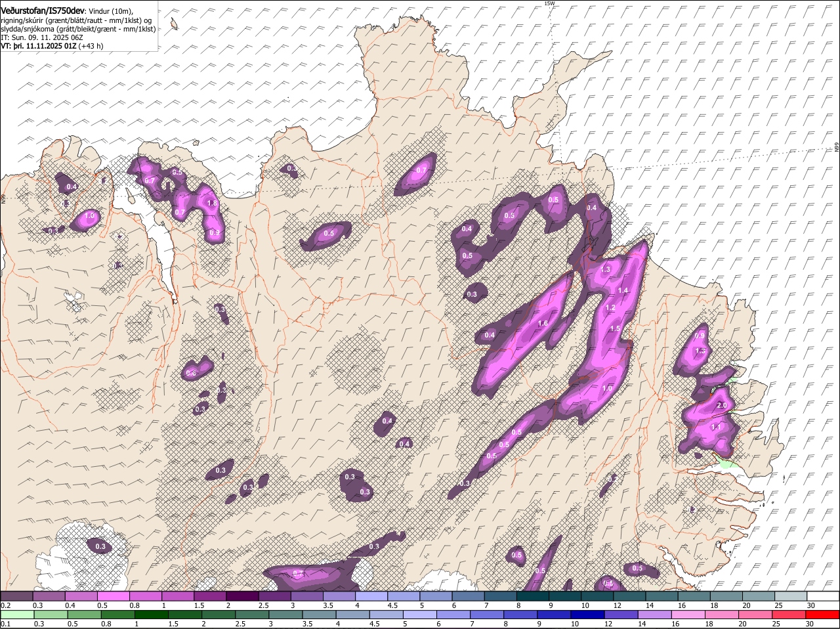Click the valid time "VT: þri. 11.11.2025 01Z"
The width and height of the screenshot is (840, 629).
(39, 46)
